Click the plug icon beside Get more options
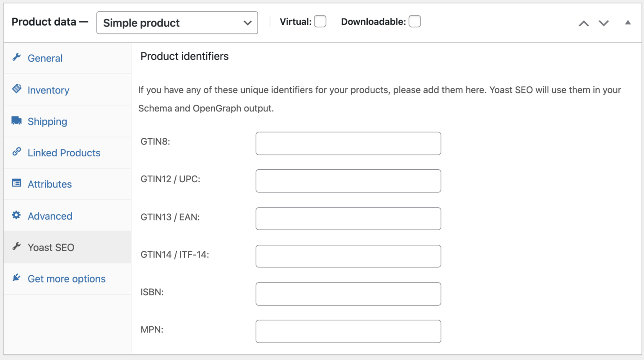The image size is (644, 360). pos(16,278)
